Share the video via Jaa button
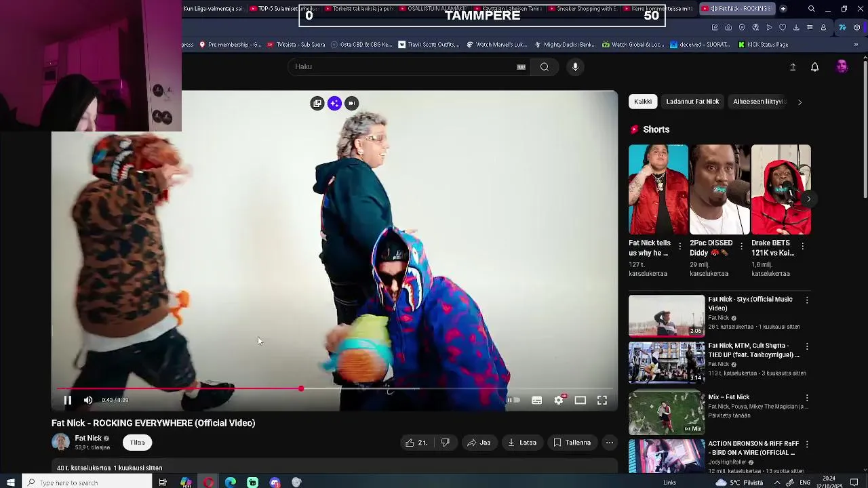Viewport: 868px width, 488px height. [479, 443]
